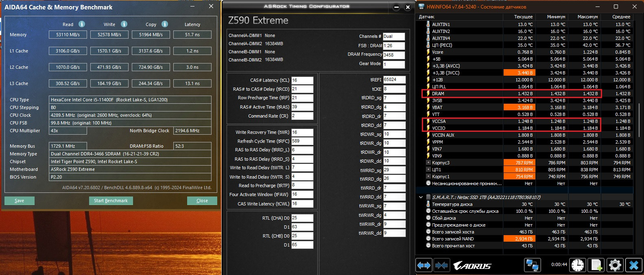This screenshot has width=644, height=275.
Task: Click HWiNFO expand-columns blue arrows icon
Action: [424, 265]
